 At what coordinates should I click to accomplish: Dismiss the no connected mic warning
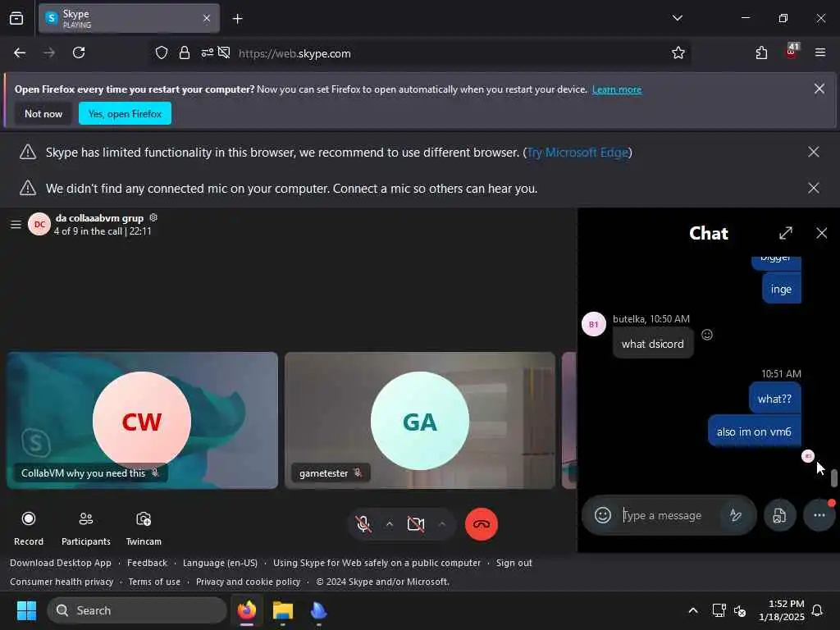[813, 188]
